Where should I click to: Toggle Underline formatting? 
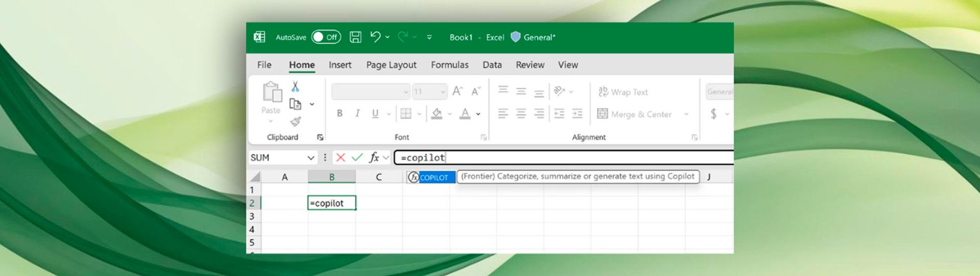(x=375, y=113)
